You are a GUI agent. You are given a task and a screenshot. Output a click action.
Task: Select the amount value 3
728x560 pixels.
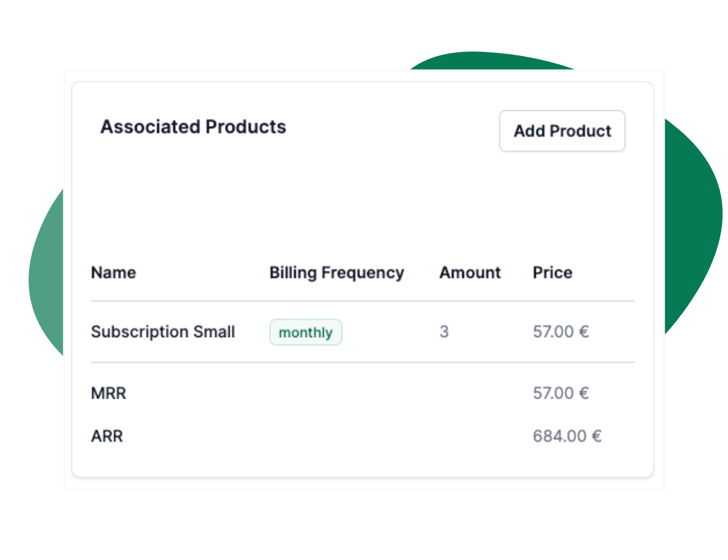(x=444, y=332)
